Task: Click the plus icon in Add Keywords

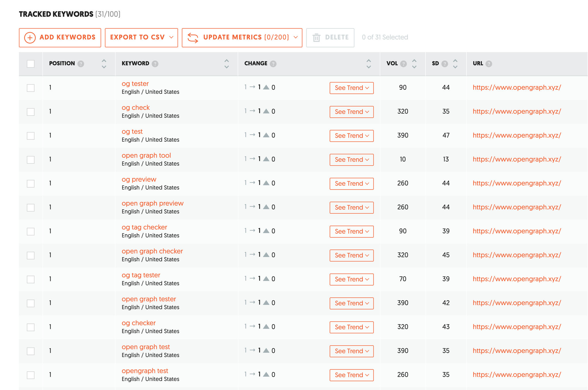Action: (30, 38)
